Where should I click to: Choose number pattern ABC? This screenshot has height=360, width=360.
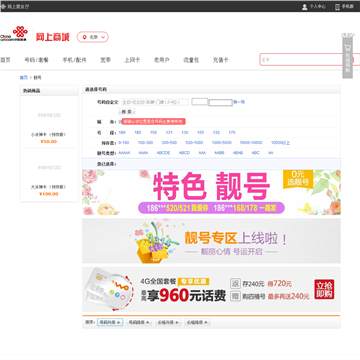pyautogui.click(x=256, y=153)
